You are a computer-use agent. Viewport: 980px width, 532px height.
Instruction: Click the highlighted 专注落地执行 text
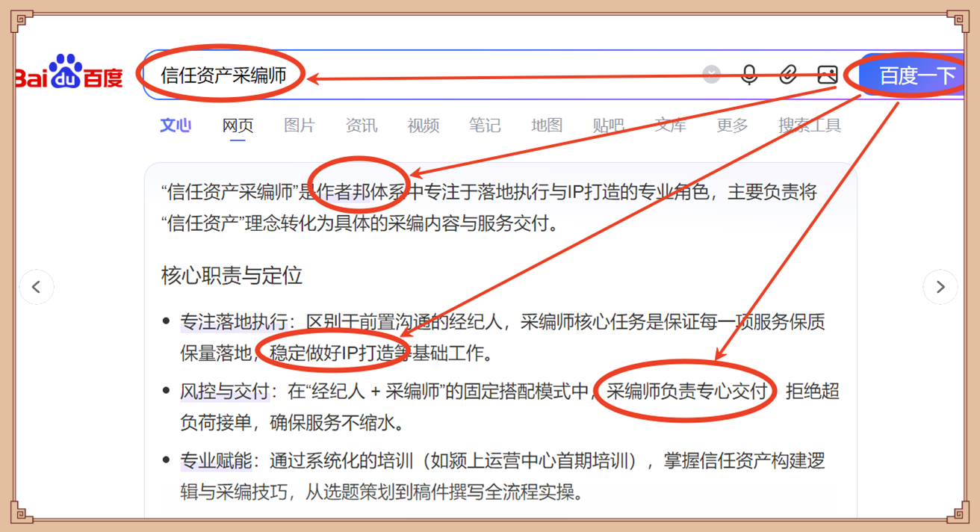[x=232, y=322]
